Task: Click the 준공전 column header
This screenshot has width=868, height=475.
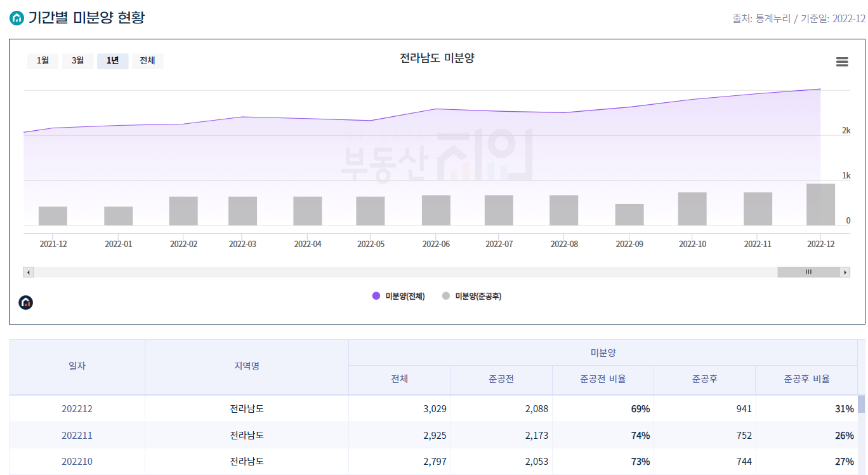Action: (501, 379)
